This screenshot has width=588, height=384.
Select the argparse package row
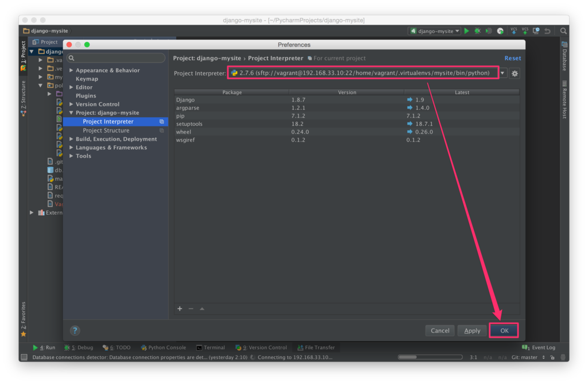347,108
